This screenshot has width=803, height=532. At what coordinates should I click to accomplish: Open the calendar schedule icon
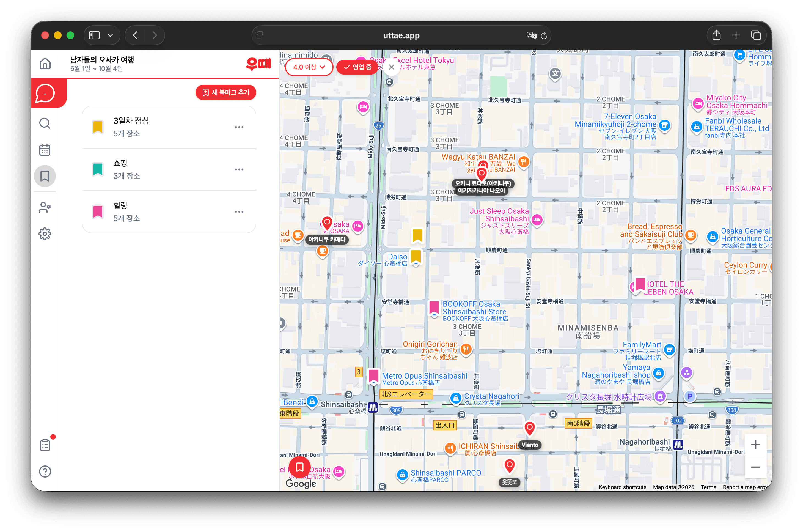click(x=45, y=150)
